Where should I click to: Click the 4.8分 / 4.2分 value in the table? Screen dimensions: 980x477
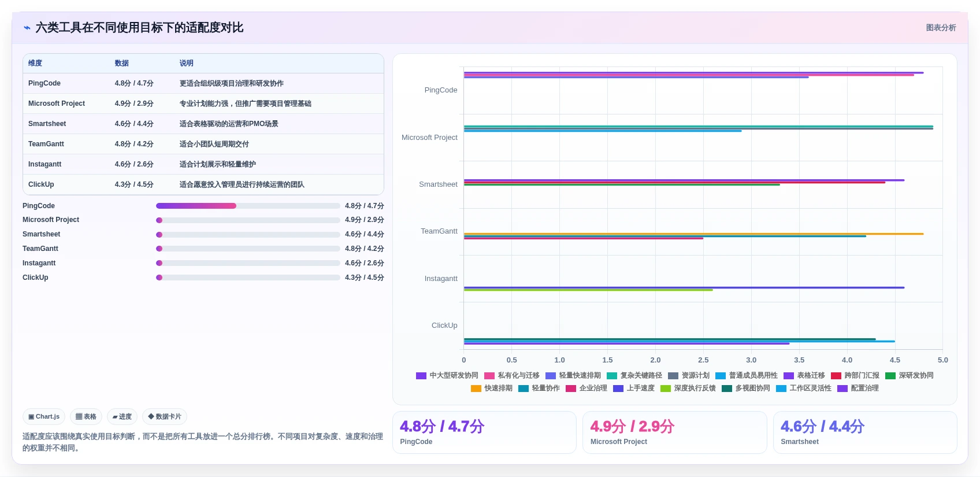coord(134,144)
